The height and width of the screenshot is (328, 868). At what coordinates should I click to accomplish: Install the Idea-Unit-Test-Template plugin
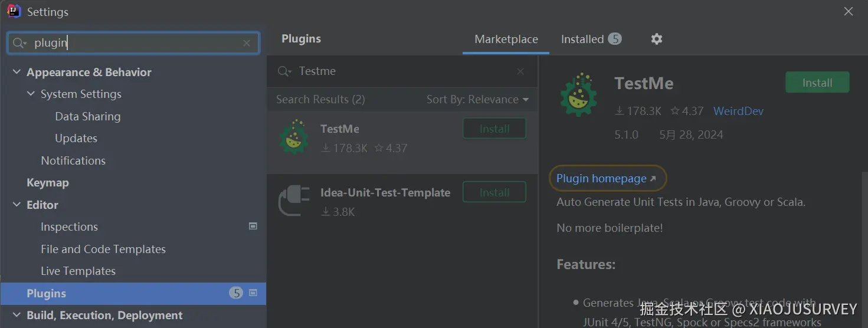[494, 192]
